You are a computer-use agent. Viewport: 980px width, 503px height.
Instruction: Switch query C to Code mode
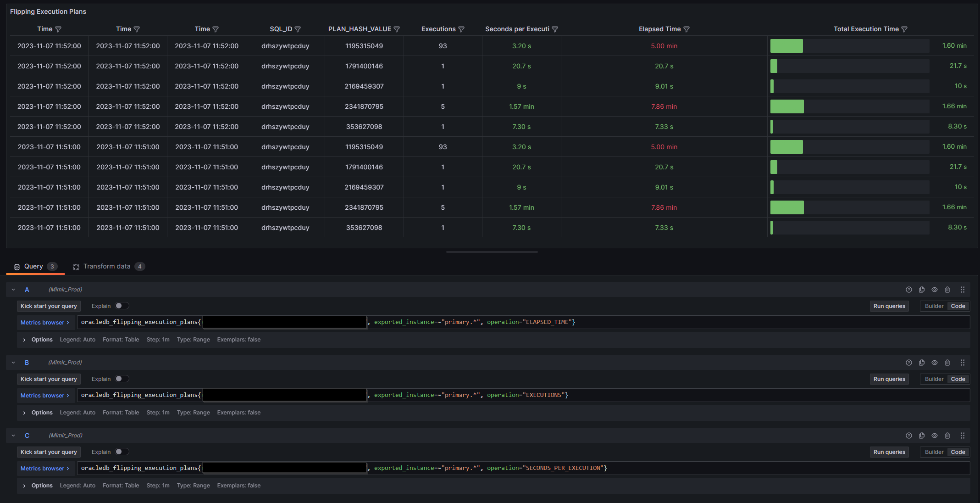(x=958, y=452)
